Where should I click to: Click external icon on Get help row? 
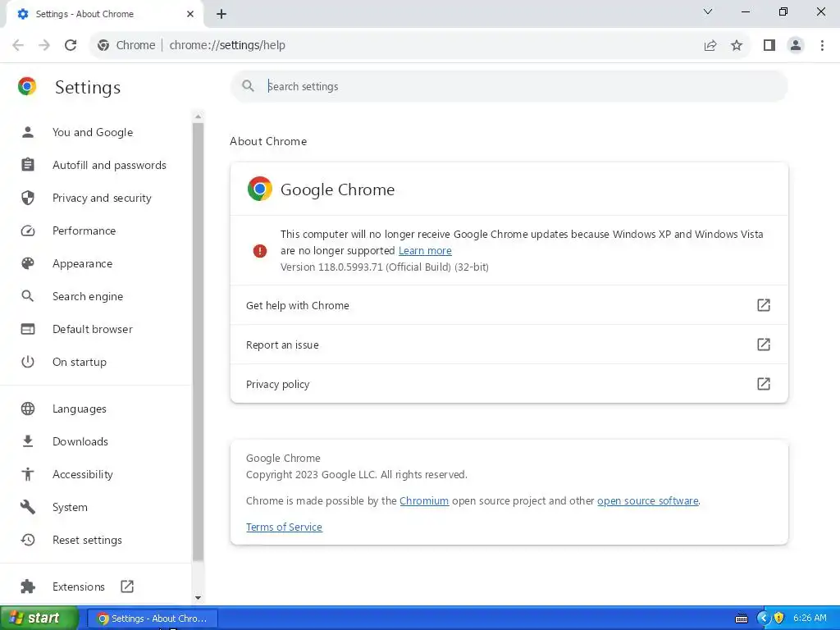coord(764,305)
